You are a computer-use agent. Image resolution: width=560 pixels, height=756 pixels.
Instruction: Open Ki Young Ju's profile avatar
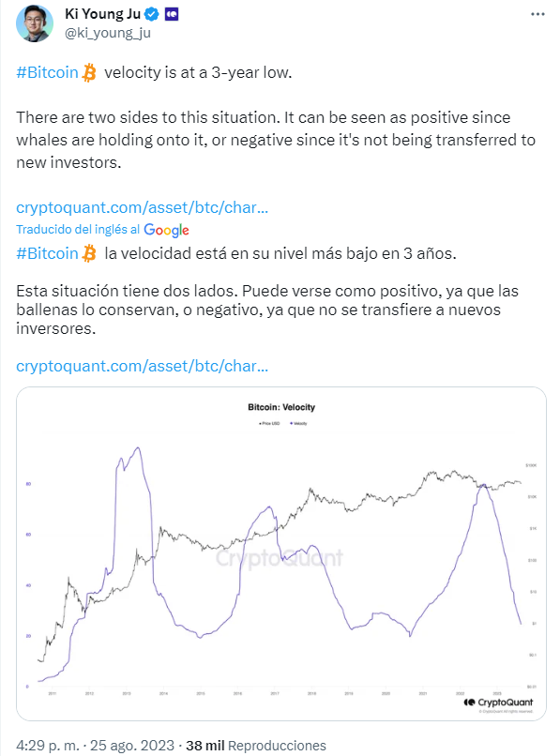(x=35, y=23)
